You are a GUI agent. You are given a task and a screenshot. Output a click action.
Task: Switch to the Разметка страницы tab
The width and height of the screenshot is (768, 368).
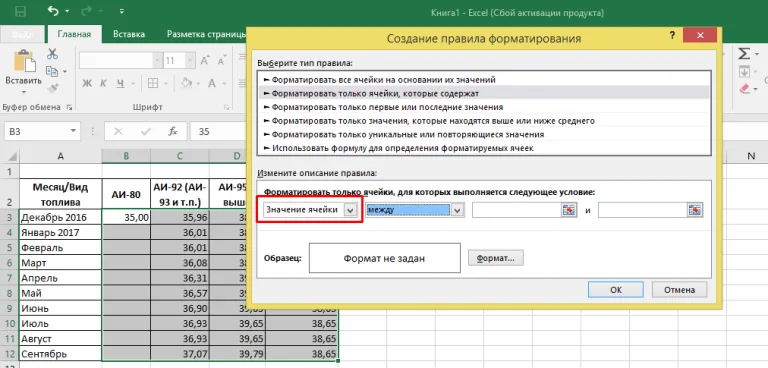[x=206, y=34]
